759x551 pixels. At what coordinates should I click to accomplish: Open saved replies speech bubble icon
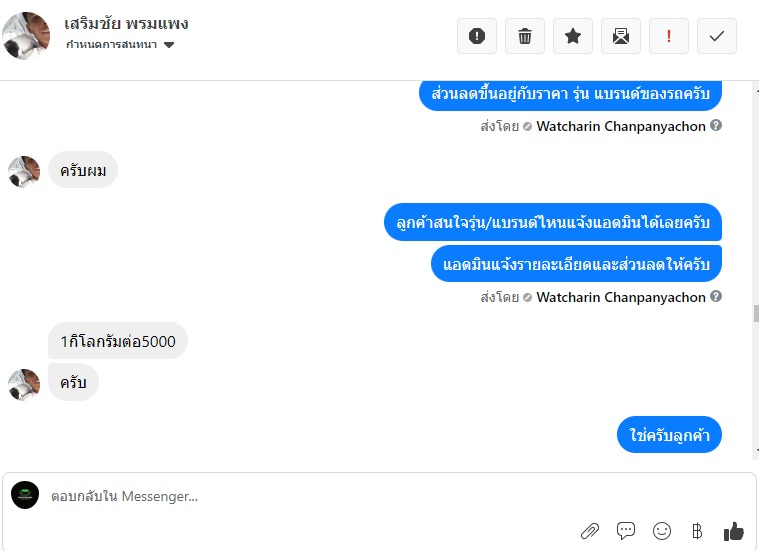tap(626, 531)
